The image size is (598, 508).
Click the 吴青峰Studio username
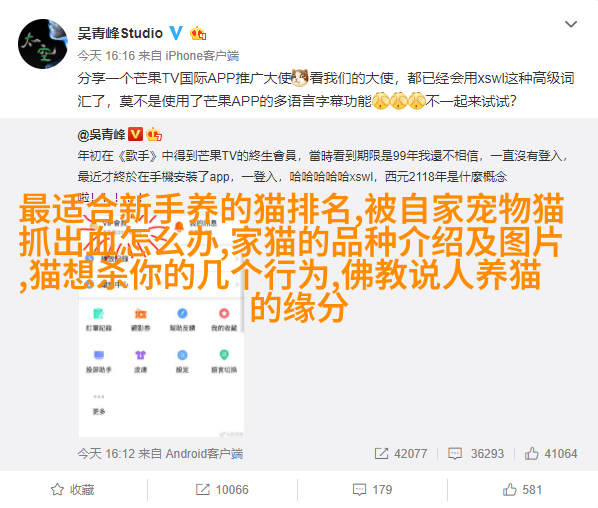[x=120, y=33]
